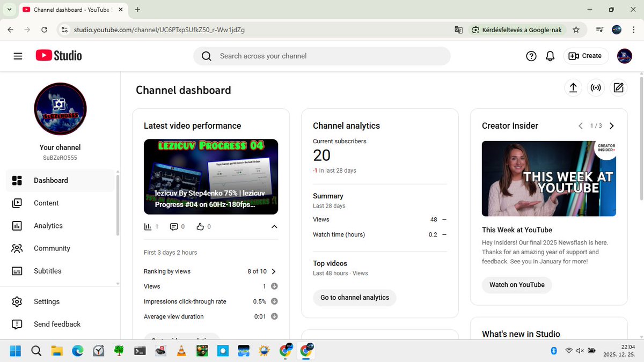Click the Go live broadcast icon
Screen dimensions: 644x362
click(x=596, y=88)
